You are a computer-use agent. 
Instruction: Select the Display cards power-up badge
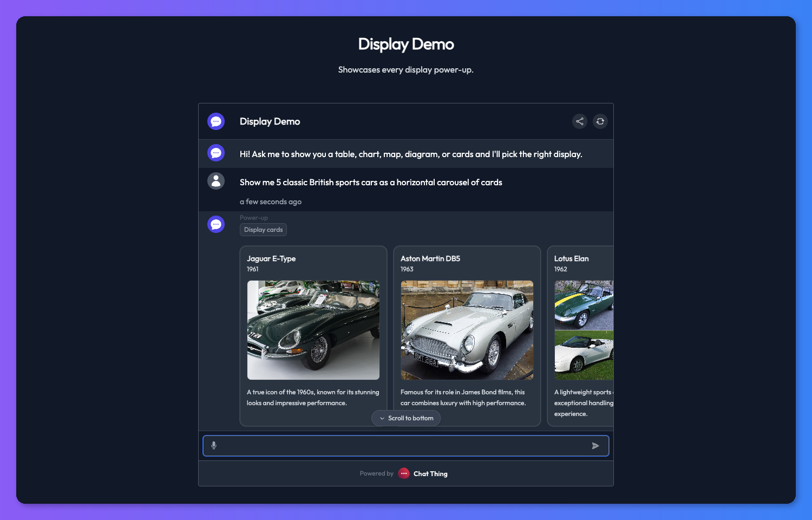pyautogui.click(x=263, y=230)
